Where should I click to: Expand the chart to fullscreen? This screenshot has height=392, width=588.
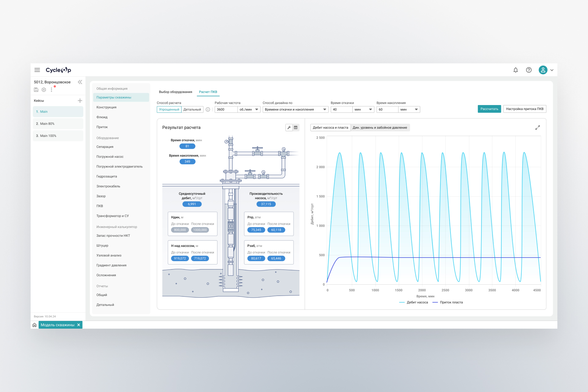(537, 127)
